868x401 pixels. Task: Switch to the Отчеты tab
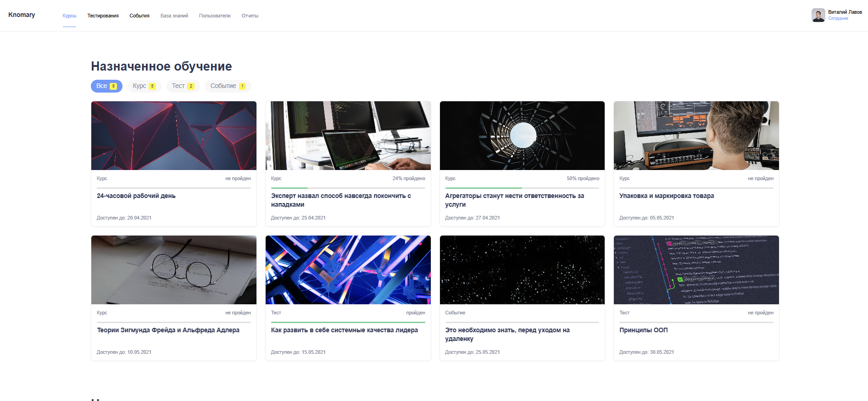pyautogui.click(x=250, y=16)
